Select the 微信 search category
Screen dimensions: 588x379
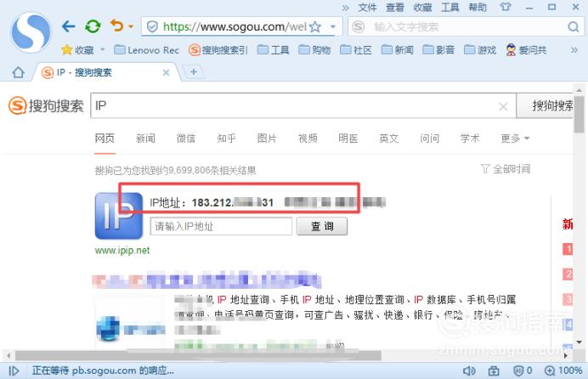tap(185, 139)
